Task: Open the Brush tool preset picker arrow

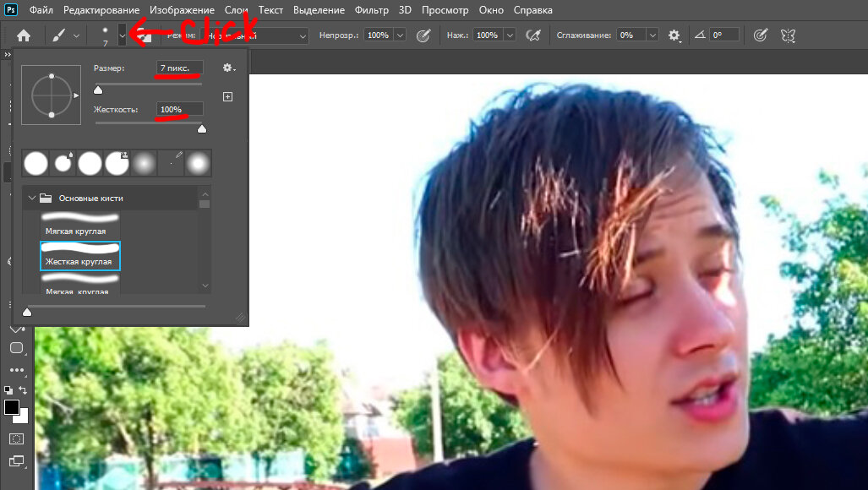Action: point(76,36)
